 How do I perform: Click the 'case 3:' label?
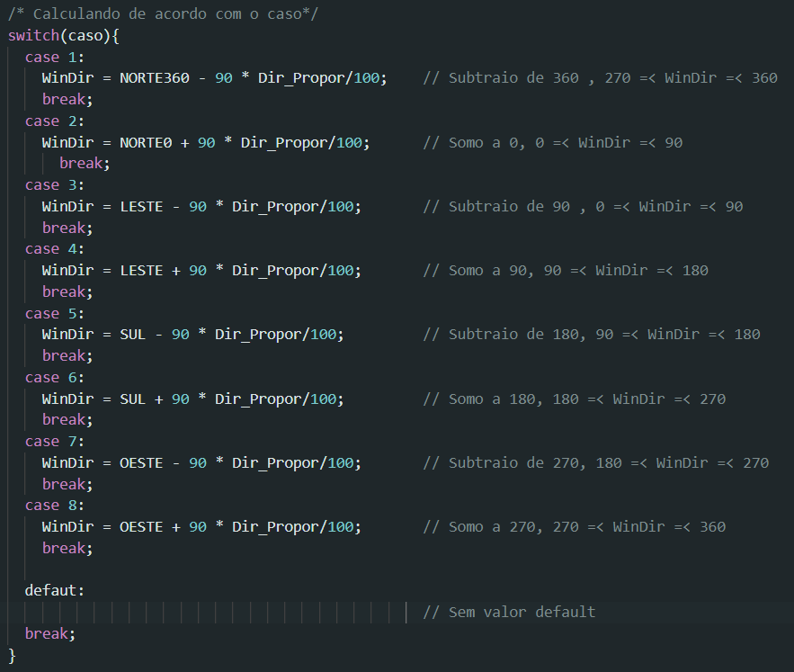click(55, 185)
